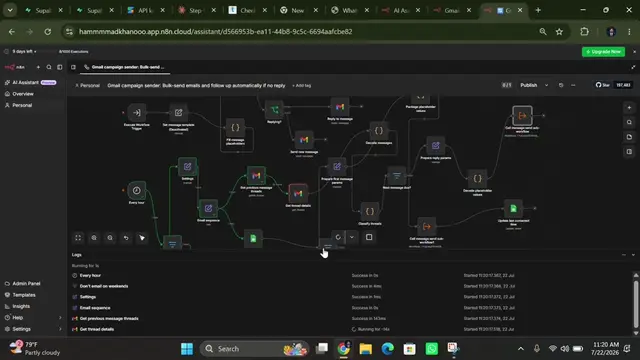Open the Set message template node

(178, 112)
